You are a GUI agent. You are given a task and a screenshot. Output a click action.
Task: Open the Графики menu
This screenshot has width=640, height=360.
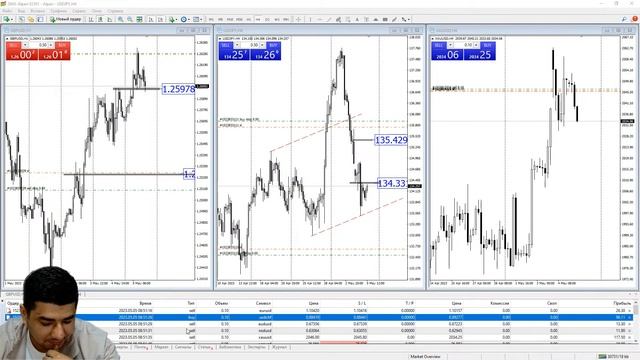[x=59, y=11]
